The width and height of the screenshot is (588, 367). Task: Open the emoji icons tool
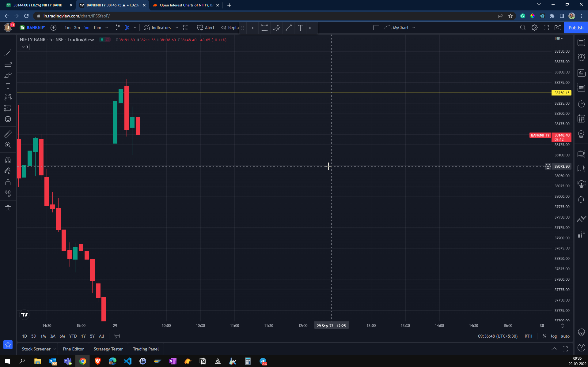point(8,119)
